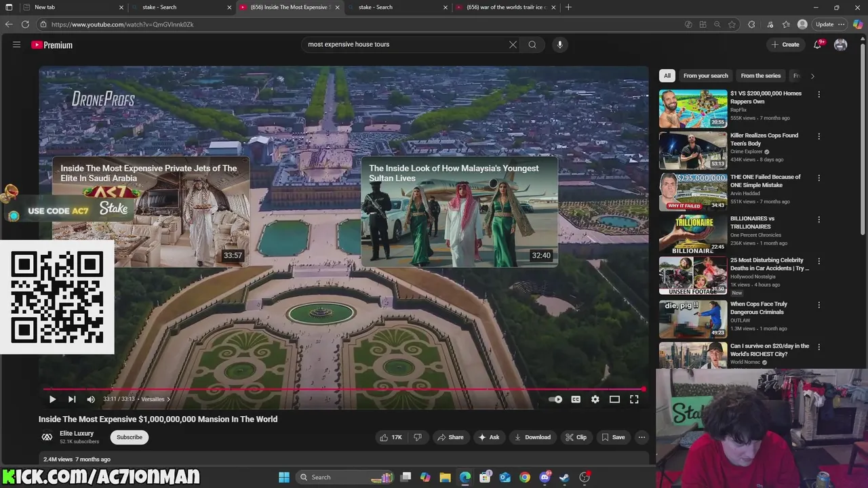Screen dimensions: 868x488
Task: Select the All filter chip
Action: coord(667,76)
